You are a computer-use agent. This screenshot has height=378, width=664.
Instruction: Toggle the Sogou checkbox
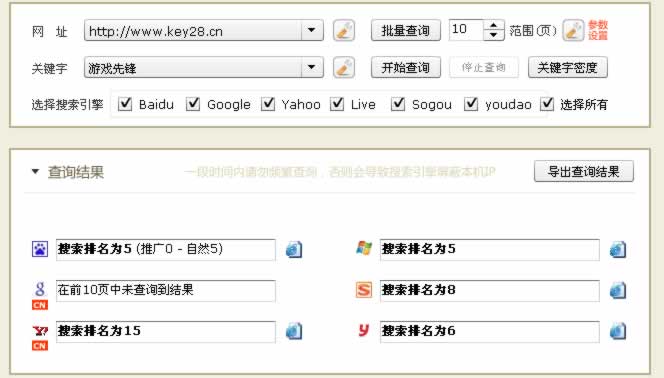pos(398,104)
